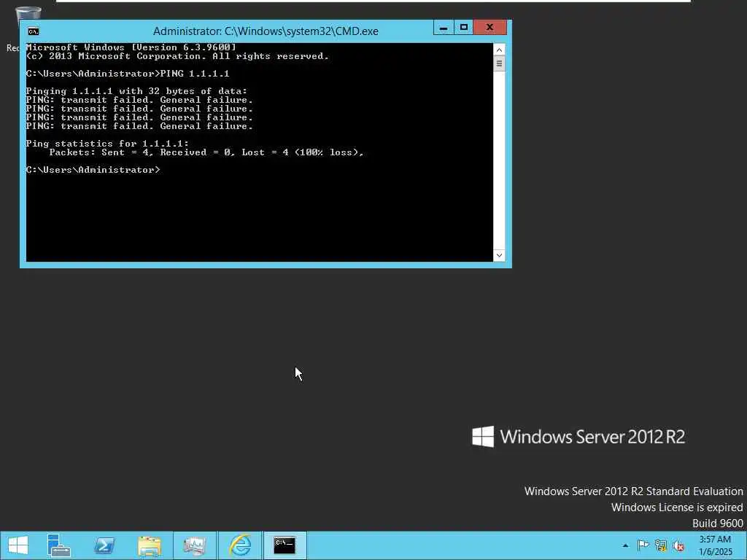Click the CMD scrollbar down arrow
This screenshot has width=747, height=560.
point(499,255)
